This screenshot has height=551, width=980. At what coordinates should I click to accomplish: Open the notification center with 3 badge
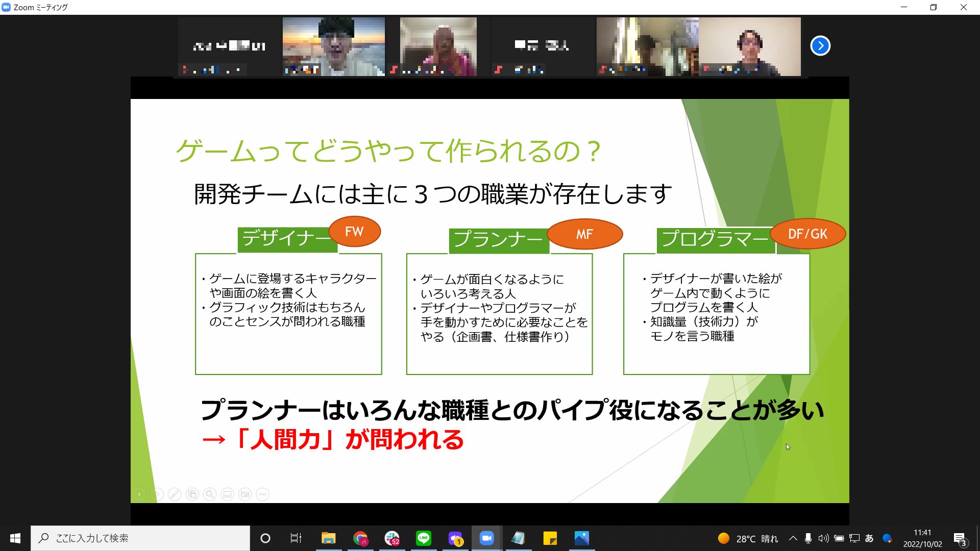(x=960, y=539)
